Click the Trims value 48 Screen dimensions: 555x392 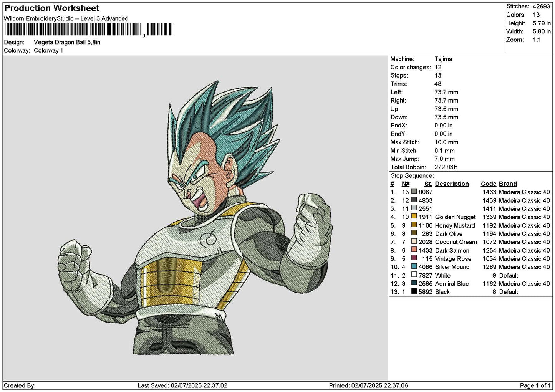coord(438,84)
